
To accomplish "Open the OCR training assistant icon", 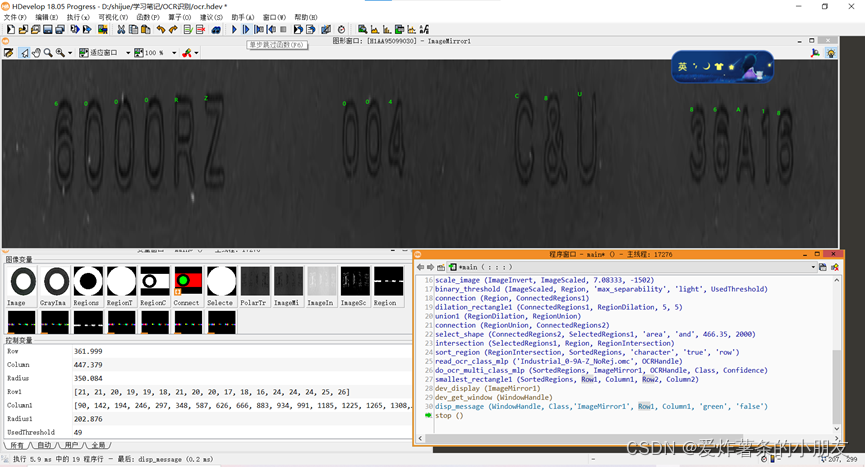I will pyautogui.click(x=424, y=29).
